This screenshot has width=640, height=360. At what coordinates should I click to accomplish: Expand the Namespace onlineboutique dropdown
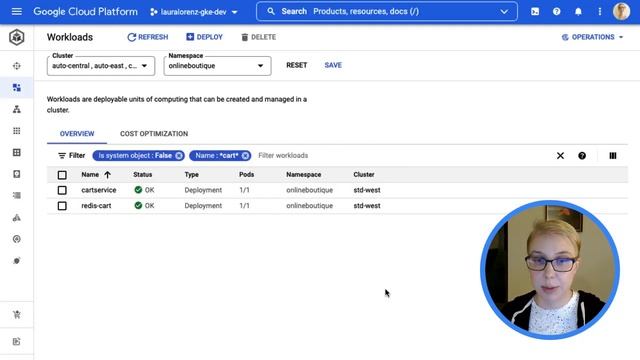[218, 66]
